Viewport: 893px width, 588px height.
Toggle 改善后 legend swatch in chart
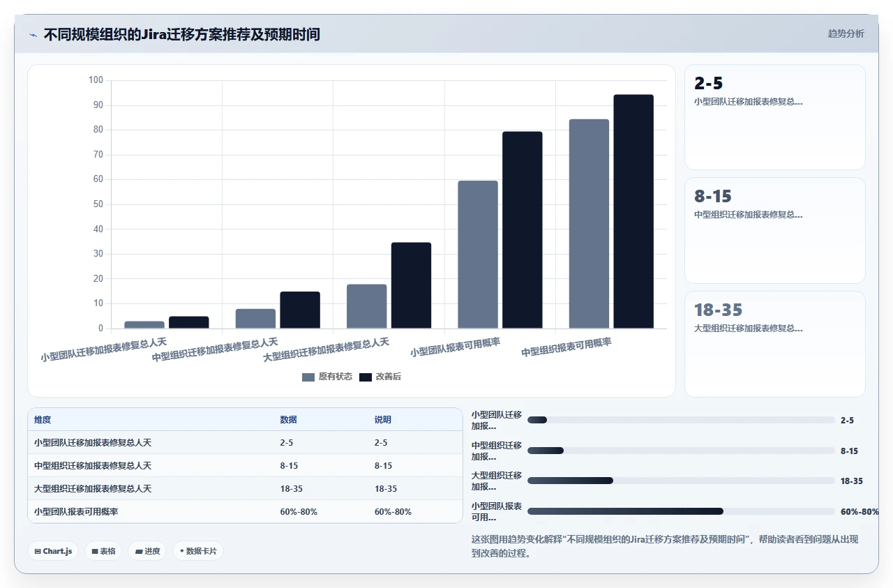click(366, 377)
